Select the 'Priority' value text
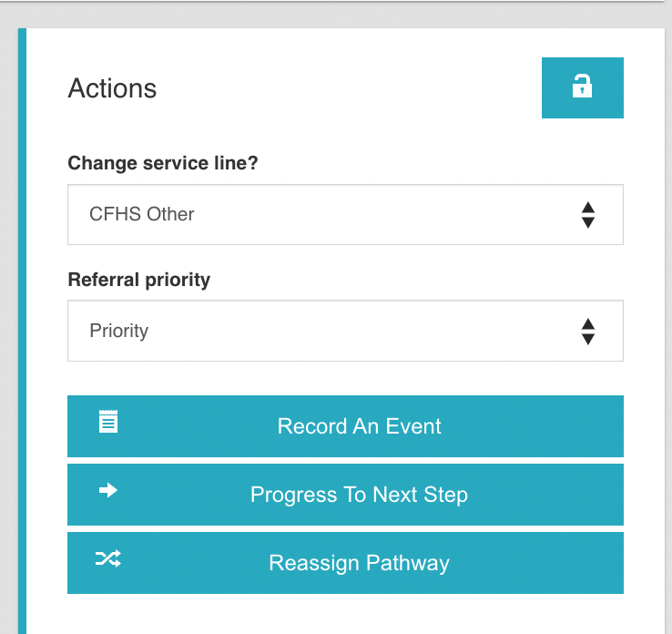 pos(118,331)
